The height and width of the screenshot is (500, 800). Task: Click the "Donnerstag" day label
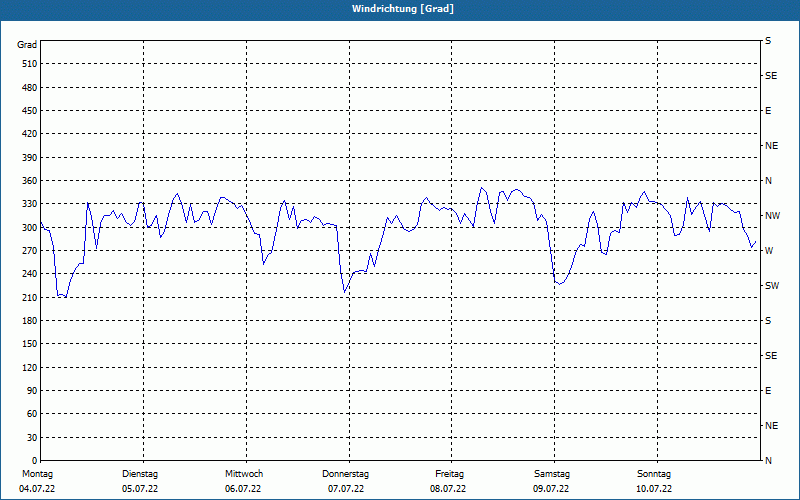point(345,474)
